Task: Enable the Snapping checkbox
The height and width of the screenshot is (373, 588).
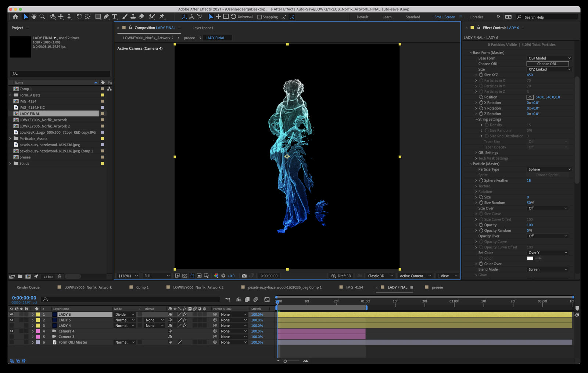Action: pyautogui.click(x=259, y=17)
